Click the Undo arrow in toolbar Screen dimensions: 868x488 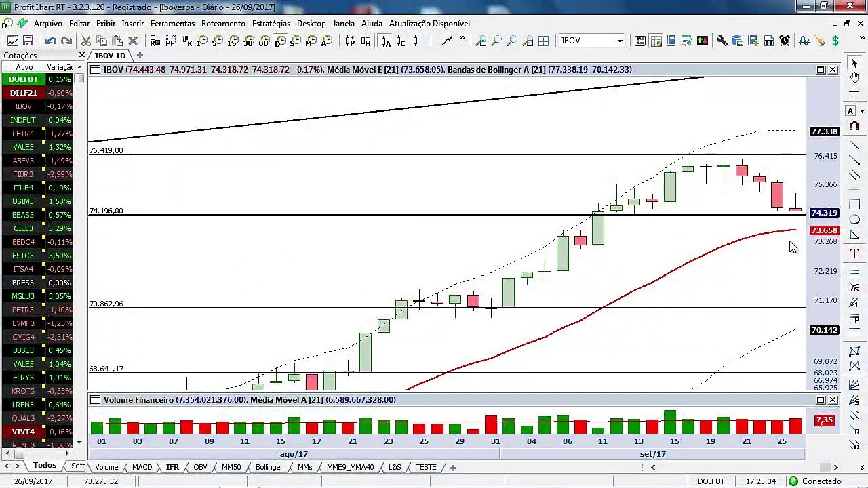(x=51, y=41)
